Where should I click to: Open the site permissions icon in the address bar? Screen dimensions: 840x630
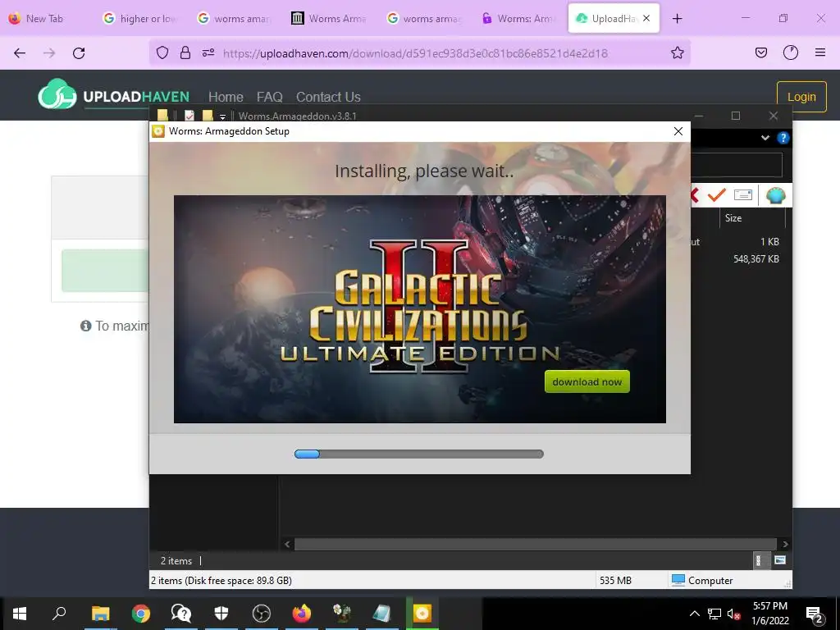click(208, 52)
